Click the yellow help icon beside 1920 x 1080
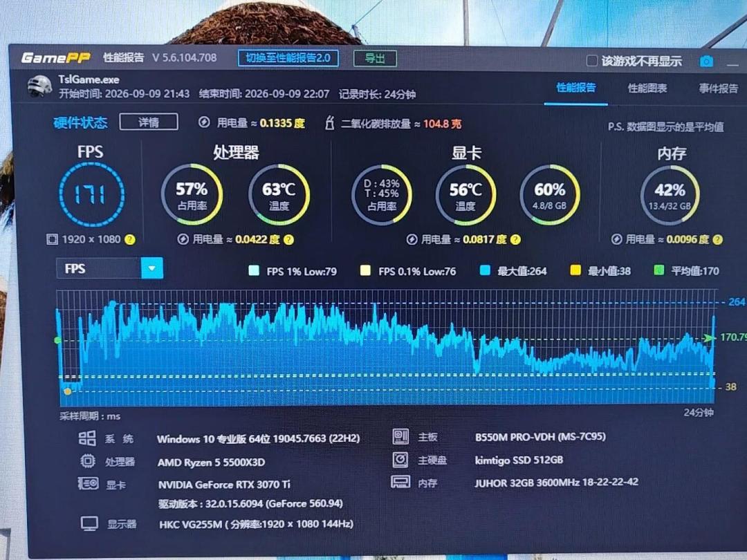 (x=129, y=239)
